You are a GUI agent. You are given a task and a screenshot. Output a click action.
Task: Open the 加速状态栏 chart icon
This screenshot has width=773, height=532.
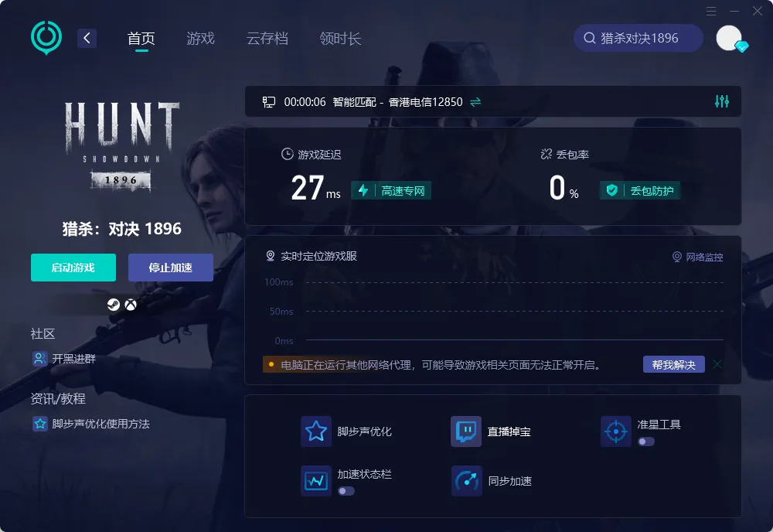[316, 481]
